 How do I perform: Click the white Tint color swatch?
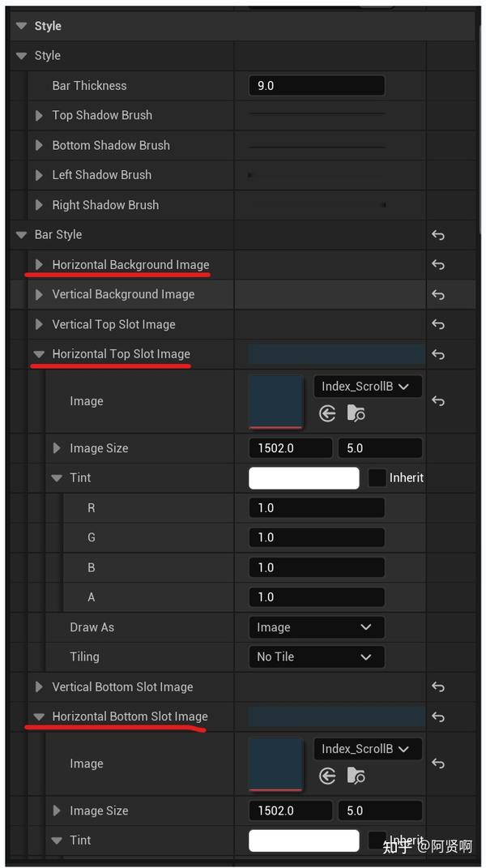(x=304, y=477)
